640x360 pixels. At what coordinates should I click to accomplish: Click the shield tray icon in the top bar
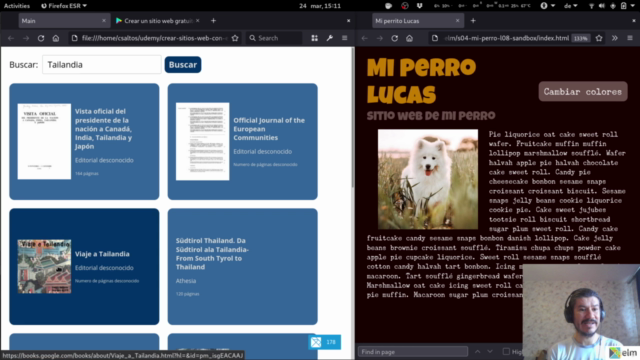(x=419, y=6)
